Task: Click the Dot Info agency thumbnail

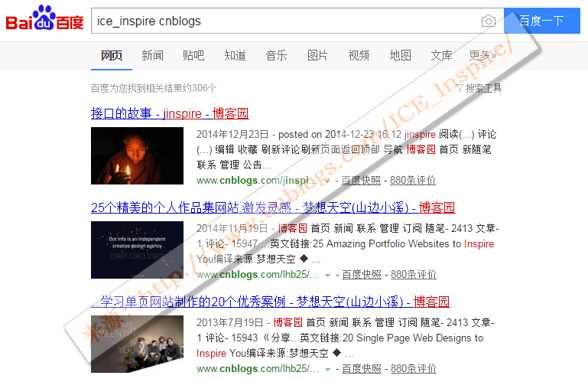Action: [x=137, y=250]
